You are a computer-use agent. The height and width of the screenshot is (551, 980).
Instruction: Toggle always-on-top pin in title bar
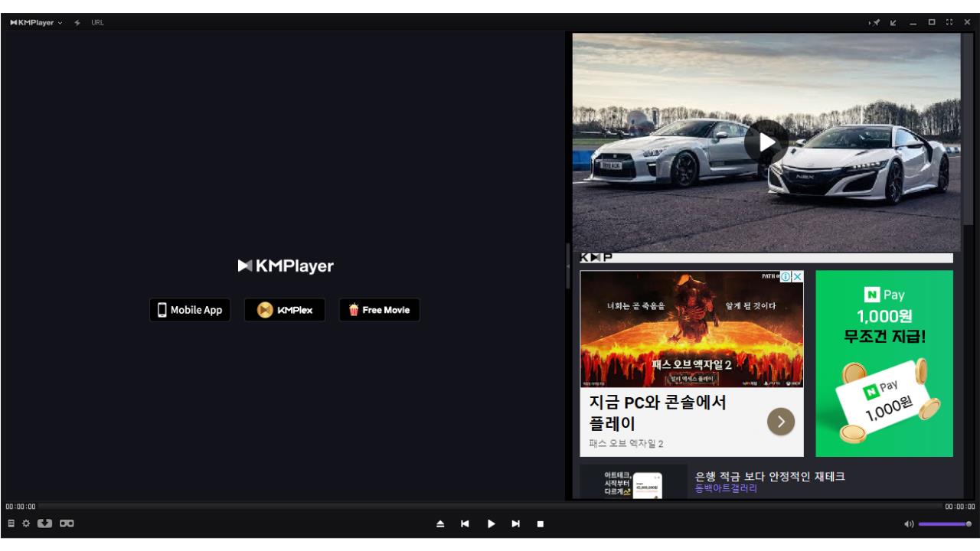click(877, 22)
